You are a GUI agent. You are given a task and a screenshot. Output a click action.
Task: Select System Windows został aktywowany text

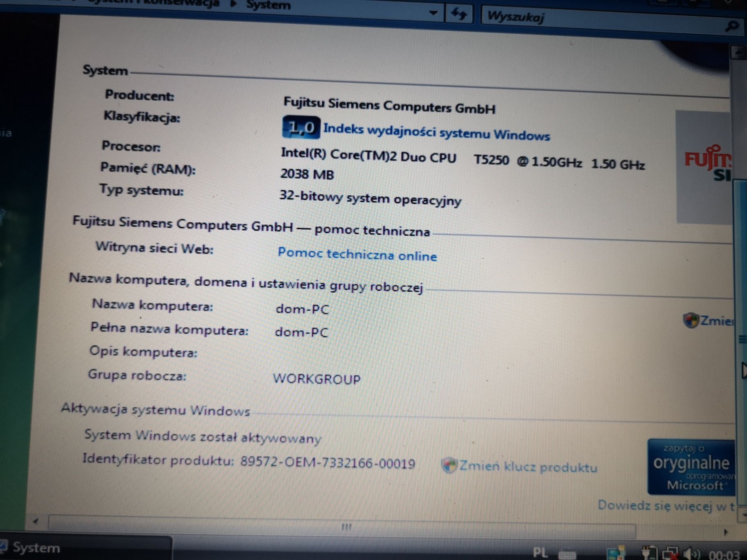[203, 436]
